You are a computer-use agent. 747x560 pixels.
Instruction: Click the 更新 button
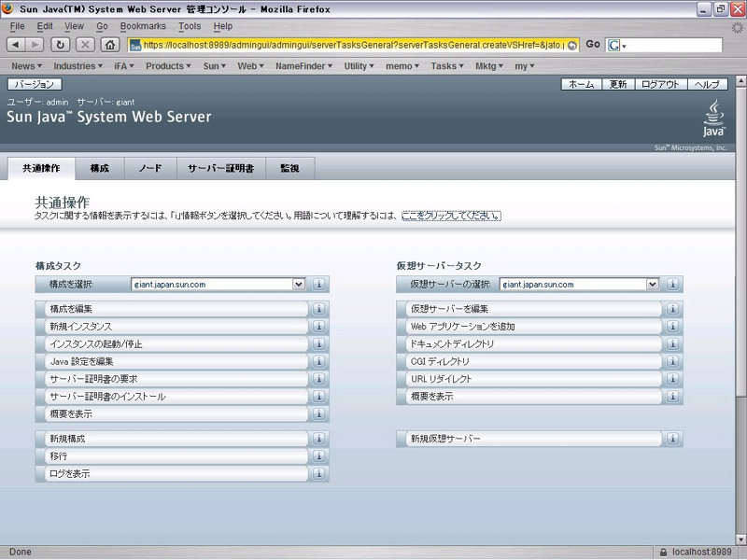tap(618, 84)
